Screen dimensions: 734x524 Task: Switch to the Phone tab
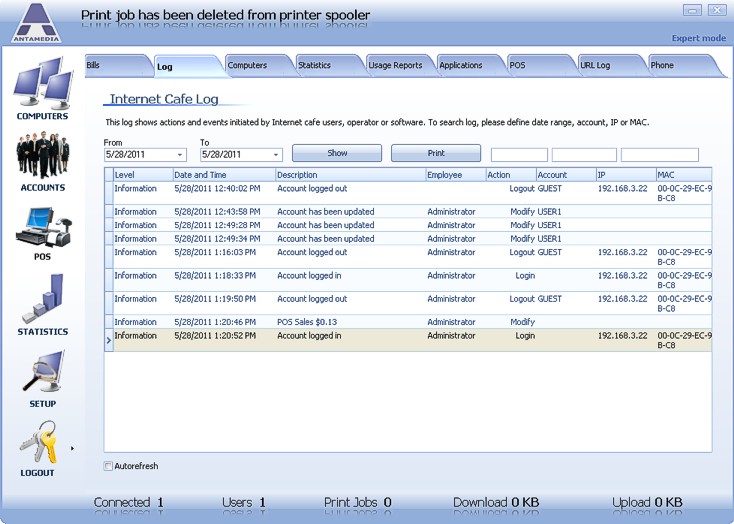[x=684, y=66]
